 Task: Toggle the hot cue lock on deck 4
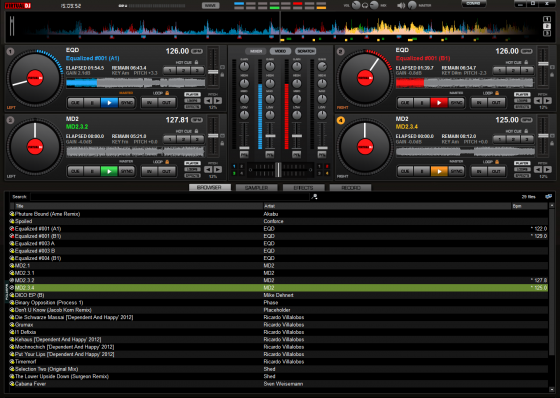pyautogui.click(x=526, y=131)
